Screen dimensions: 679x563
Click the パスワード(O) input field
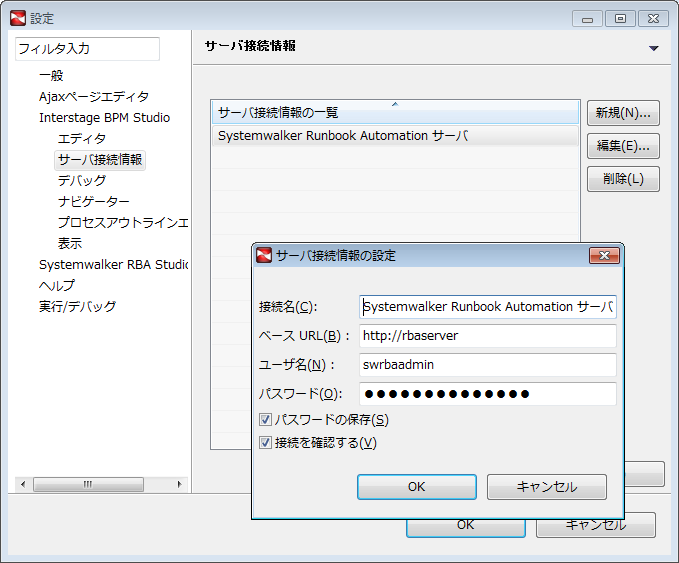(488, 394)
